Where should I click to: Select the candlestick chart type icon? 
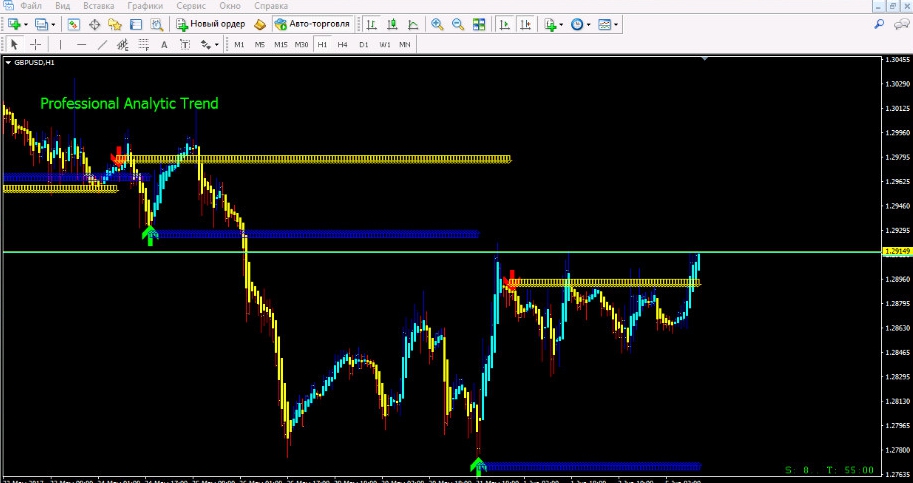393,24
